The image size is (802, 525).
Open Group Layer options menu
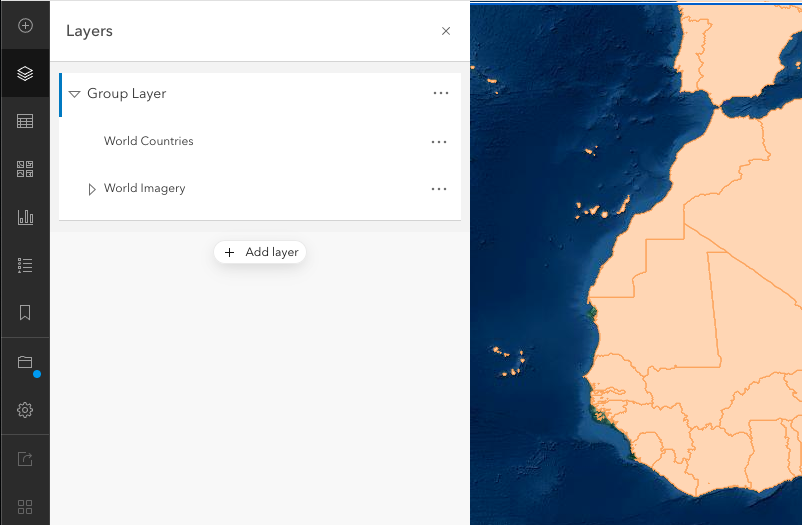click(x=441, y=94)
